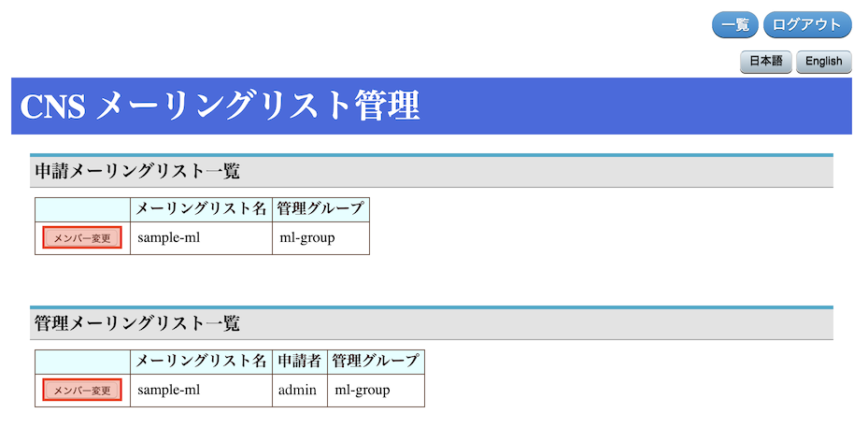Click the 一覧 button

[735, 25]
